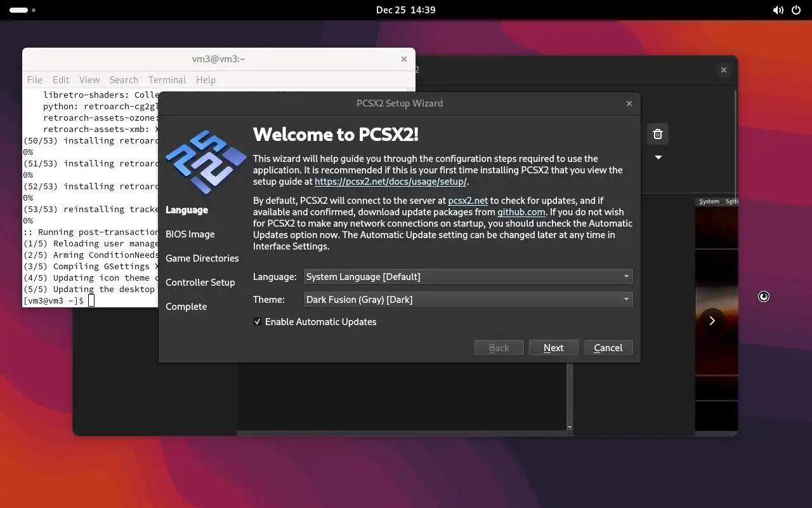Close the terminal window vm3@vm3

point(403,59)
